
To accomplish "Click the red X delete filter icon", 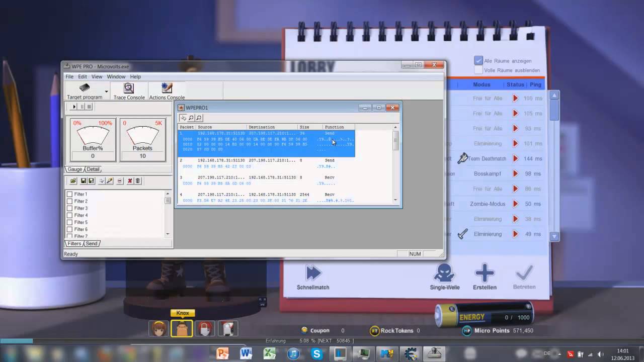I will tap(130, 181).
